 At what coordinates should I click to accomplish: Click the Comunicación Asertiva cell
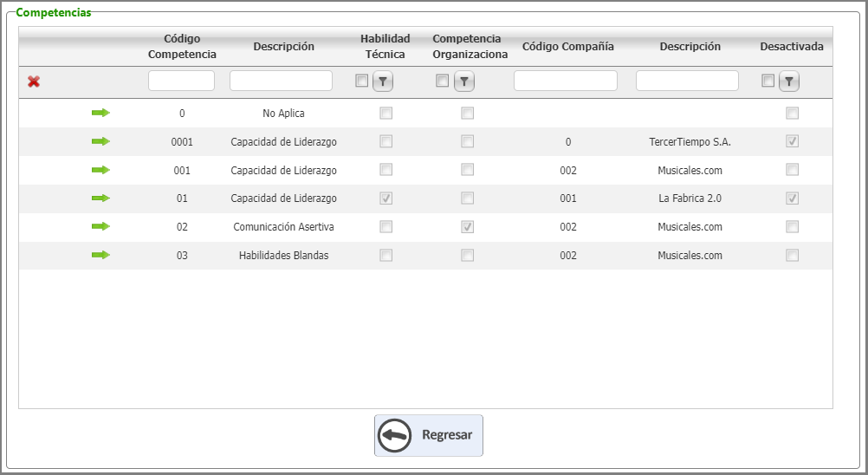283,226
